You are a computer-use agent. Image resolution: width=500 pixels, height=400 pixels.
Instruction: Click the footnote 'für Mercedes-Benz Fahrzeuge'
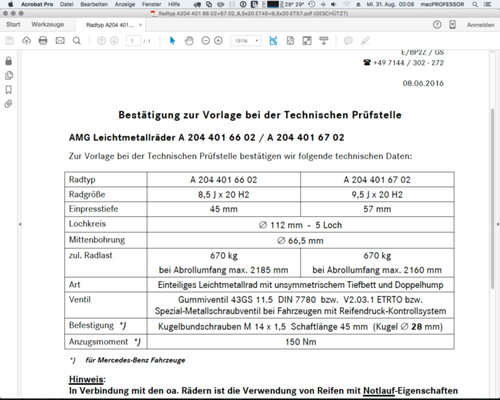(x=135, y=360)
